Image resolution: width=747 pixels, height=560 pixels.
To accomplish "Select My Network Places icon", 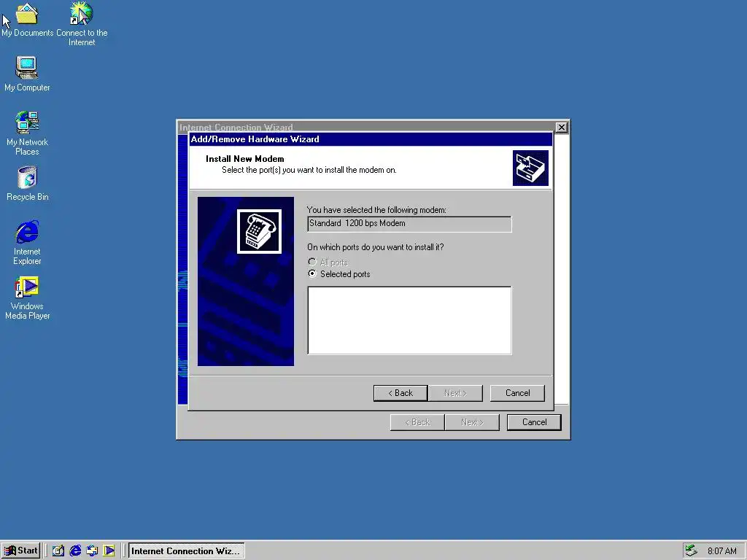I will click(27, 133).
